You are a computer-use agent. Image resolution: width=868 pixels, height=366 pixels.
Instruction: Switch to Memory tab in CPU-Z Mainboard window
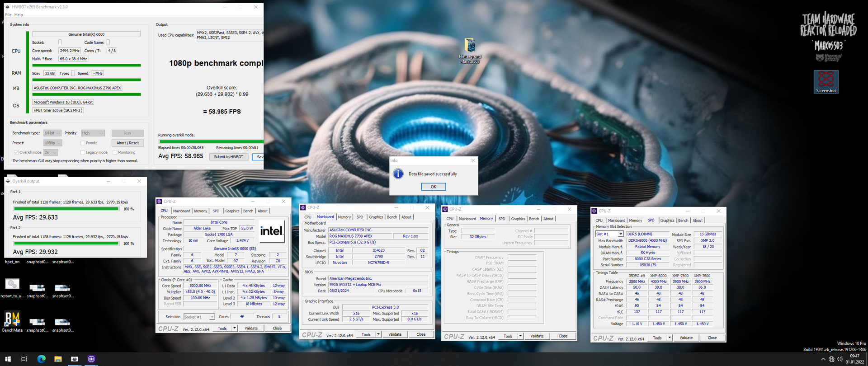pos(344,217)
